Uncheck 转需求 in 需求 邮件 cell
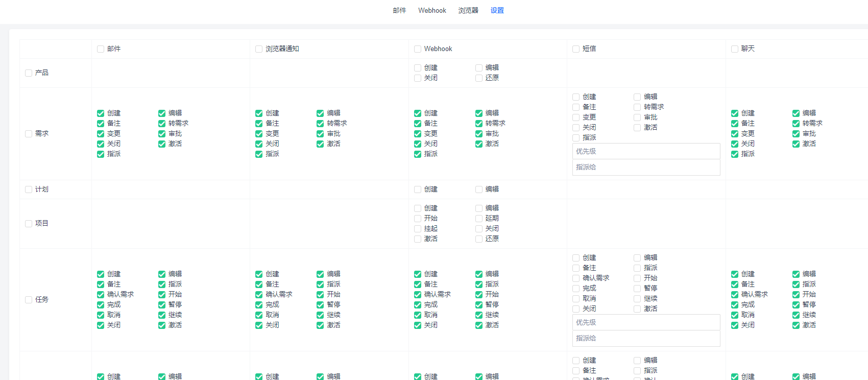 (162, 124)
